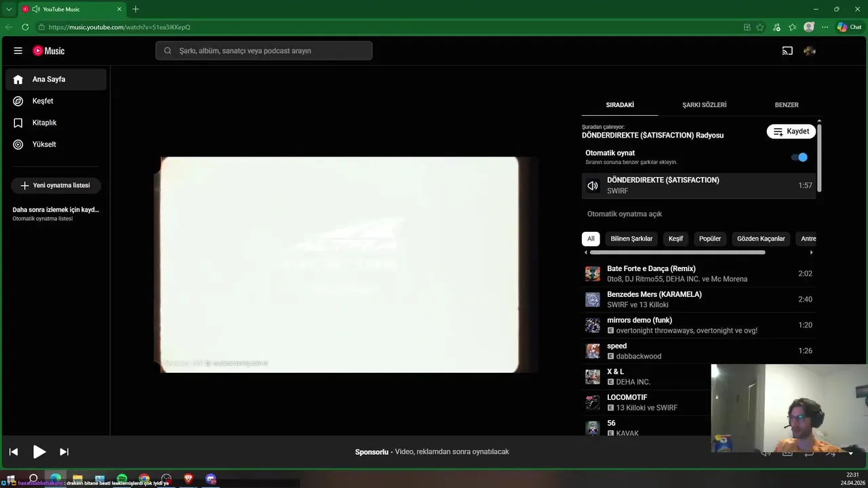Select the Popüler filter chip
The width and height of the screenshot is (868, 488).
tap(710, 239)
